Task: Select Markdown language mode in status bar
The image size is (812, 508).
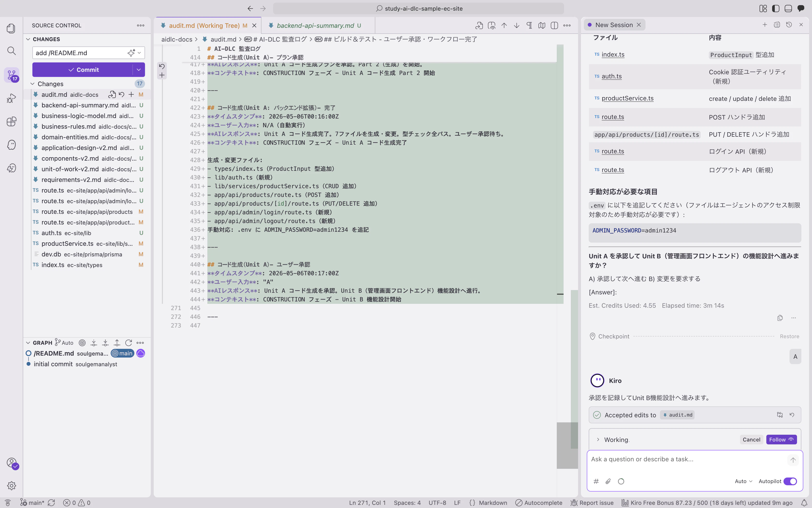Action: click(x=493, y=503)
